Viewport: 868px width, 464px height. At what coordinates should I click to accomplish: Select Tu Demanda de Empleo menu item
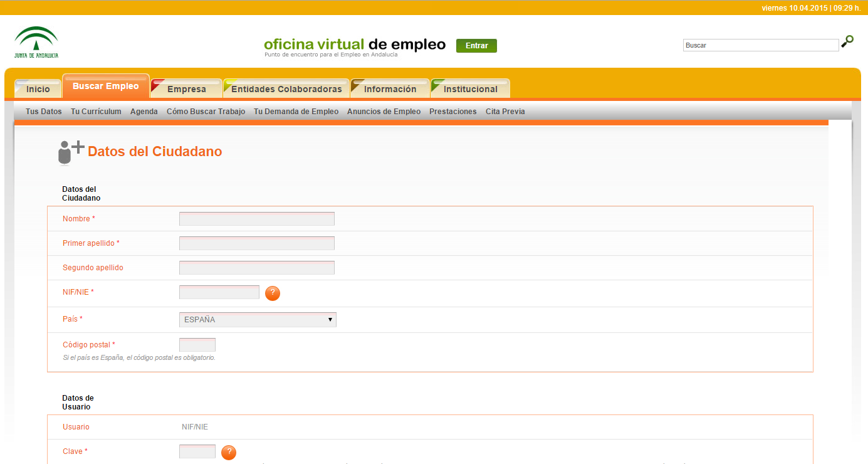point(296,112)
